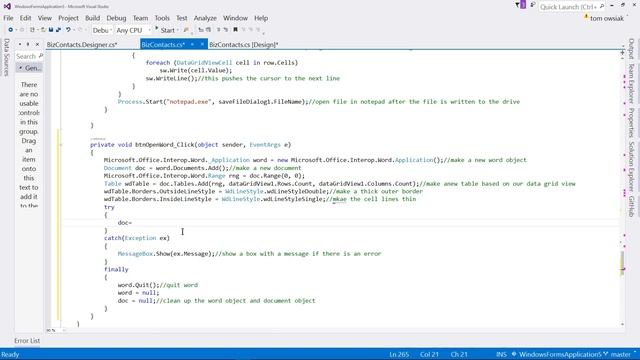Click the Navigate Forward toolbar icon
The width and height of the screenshot is (640, 360).
pyautogui.click(x=22, y=30)
